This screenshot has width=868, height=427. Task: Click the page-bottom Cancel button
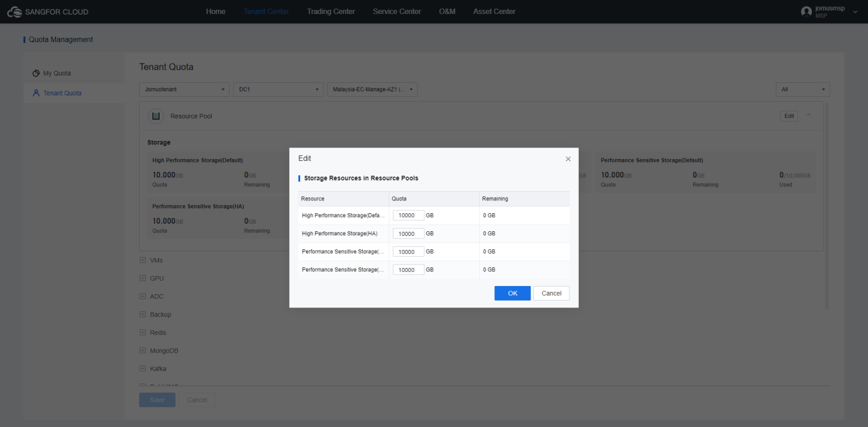point(197,400)
